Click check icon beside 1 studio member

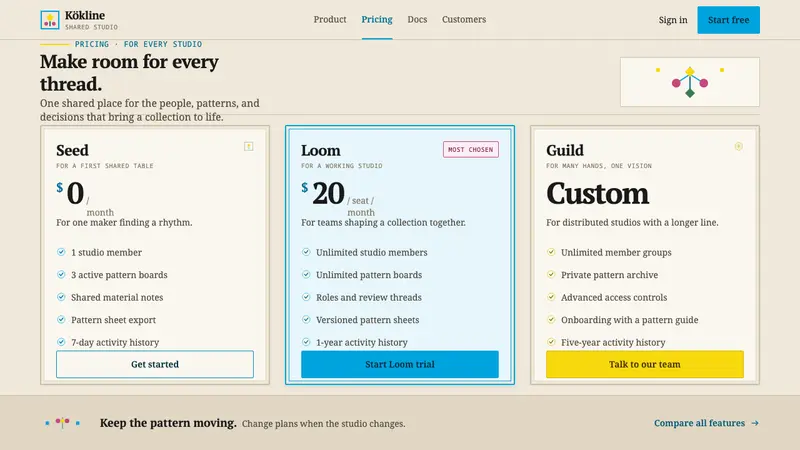(61, 252)
